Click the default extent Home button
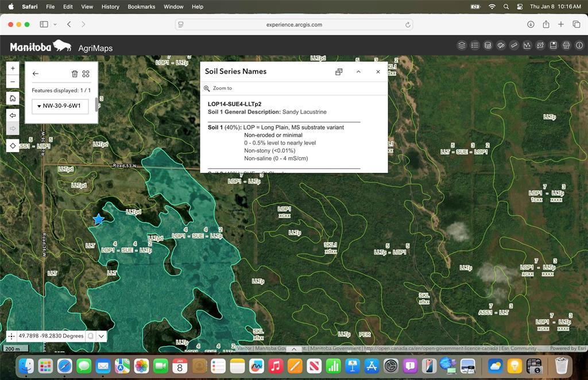 [13, 98]
